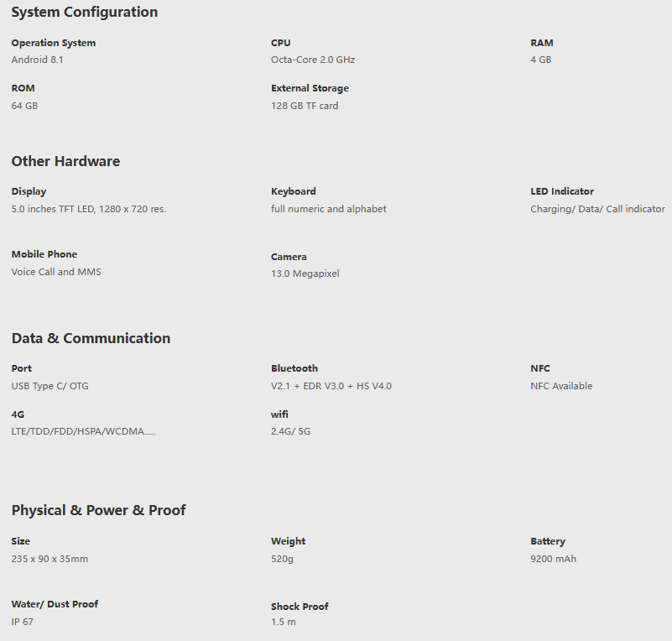Screen dimensions: 672x641
Task: Click the Data & Communication heading
Action: coord(91,338)
